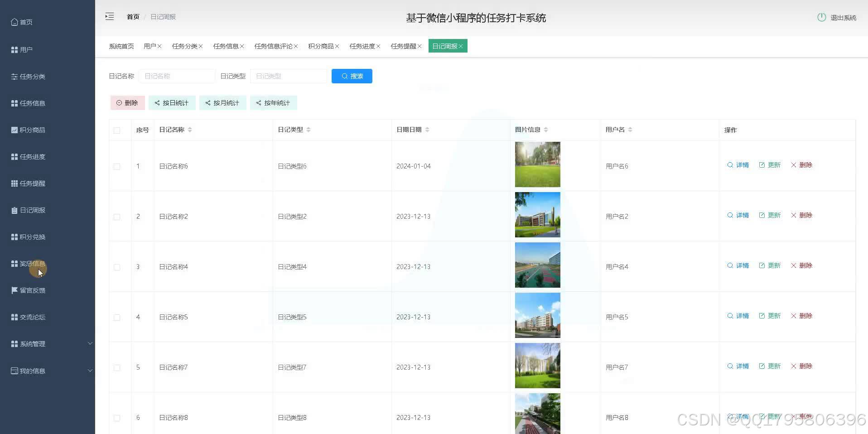Sort by 日期日期 column arrows
The width and height of the screenshot is (868, 434).
click(x=427, y=130)
